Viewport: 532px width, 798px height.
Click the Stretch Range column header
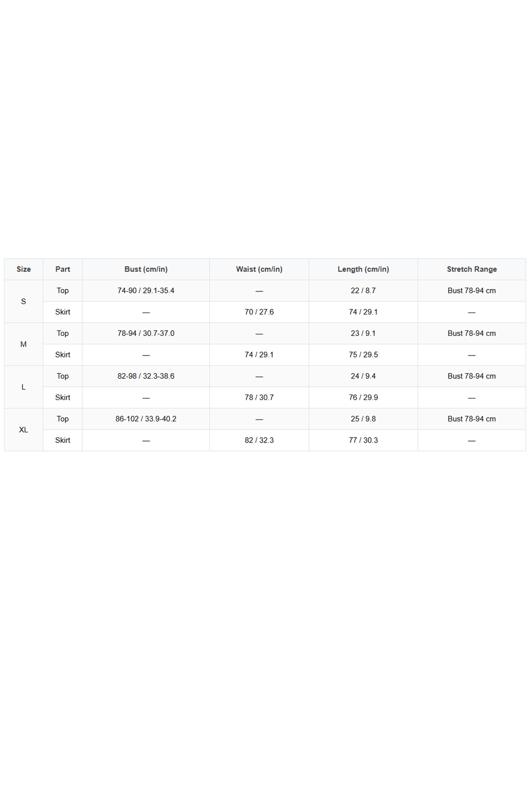click(x=472, y=269)
